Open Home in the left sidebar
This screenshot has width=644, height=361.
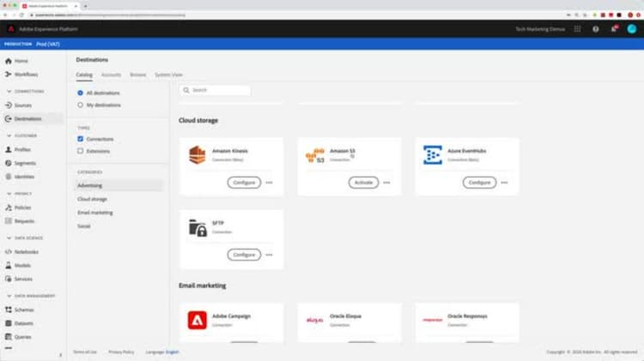click(16, 61)
